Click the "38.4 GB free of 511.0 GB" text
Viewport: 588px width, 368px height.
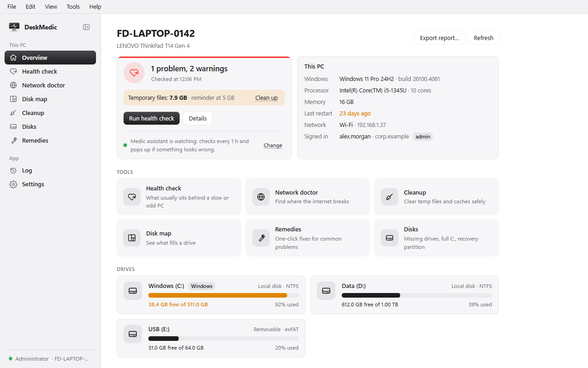click(x=178, y=305)
